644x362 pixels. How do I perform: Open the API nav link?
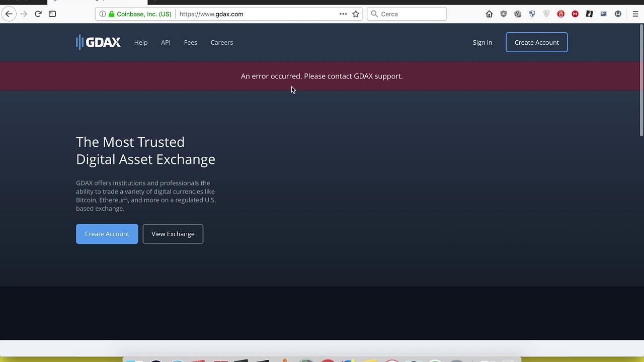[x=166, y=42]
